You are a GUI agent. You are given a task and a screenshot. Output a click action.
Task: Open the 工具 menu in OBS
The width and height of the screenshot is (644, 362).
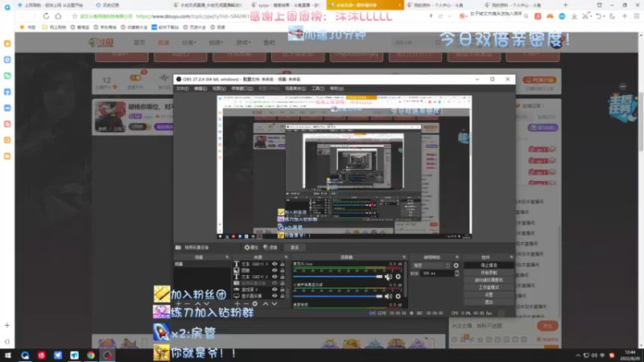click(x=318, y=88)
